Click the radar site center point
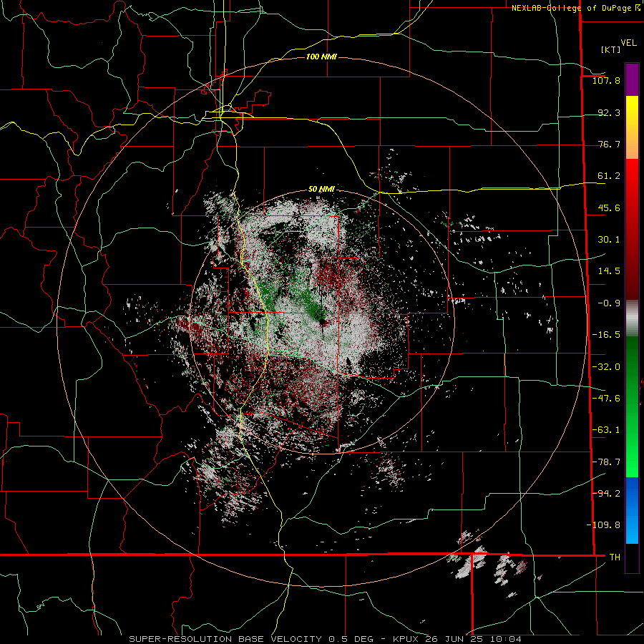Screen dimensions: 644x644 tap(322, 321)
